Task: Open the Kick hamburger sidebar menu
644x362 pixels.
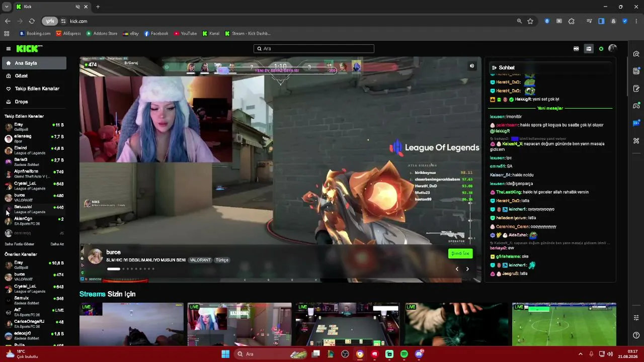Action: click(x=9, y=49)
